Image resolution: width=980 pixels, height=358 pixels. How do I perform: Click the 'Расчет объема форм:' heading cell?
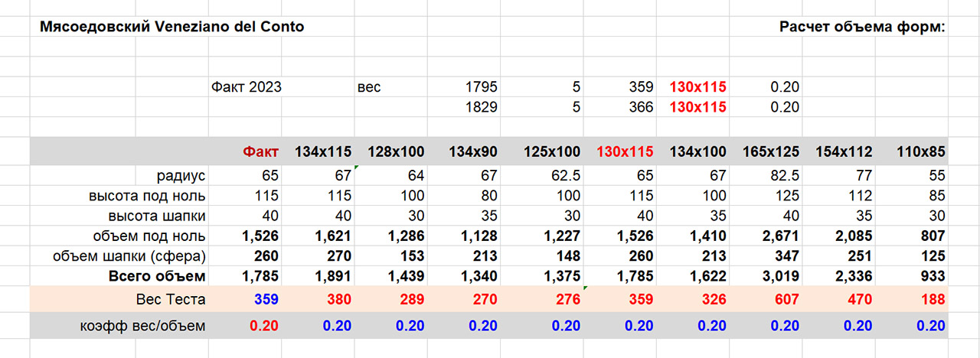pyautogui.click(x=863, y=27)
